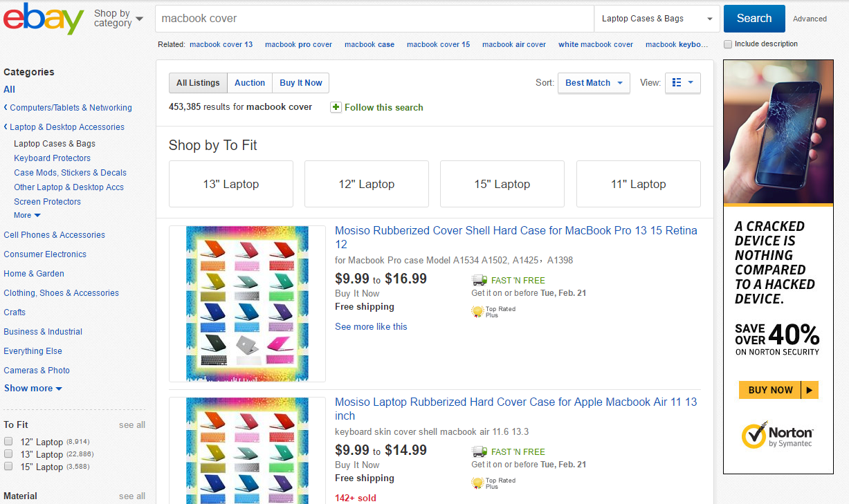This screenshot has height=504, width=849.
Task: Open the Laptop Cases & Bags category dropdown
Action: pyautogui.click(x=657, y=19)
